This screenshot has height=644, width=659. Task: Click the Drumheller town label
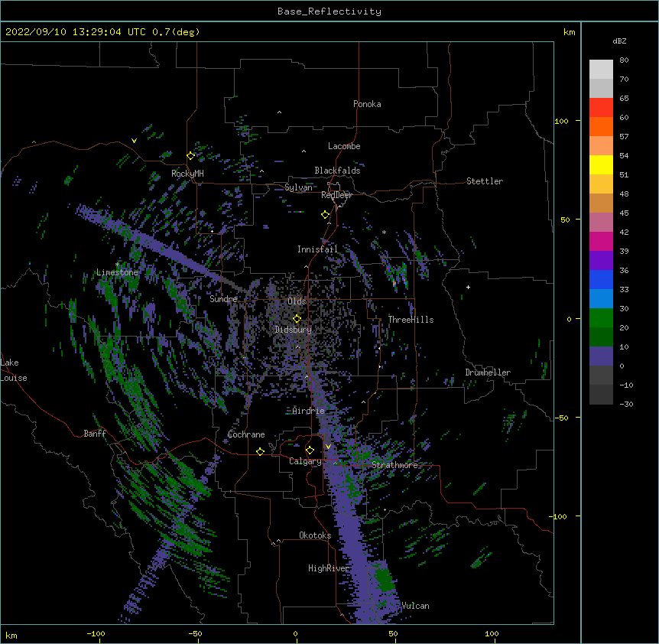point(488,372)
